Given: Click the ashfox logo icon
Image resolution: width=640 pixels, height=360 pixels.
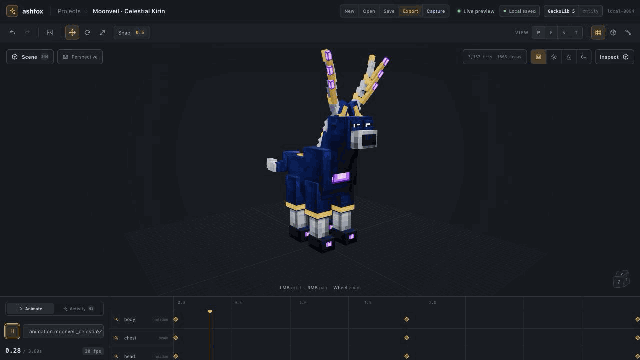Looking at the screenshot, I should [12, 11].
